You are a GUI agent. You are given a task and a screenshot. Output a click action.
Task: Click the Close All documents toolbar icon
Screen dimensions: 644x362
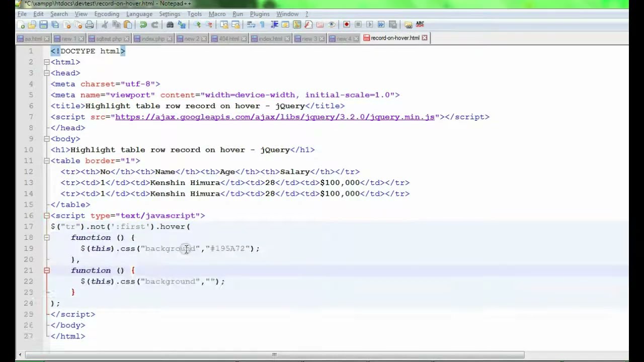tap(78, 25)
